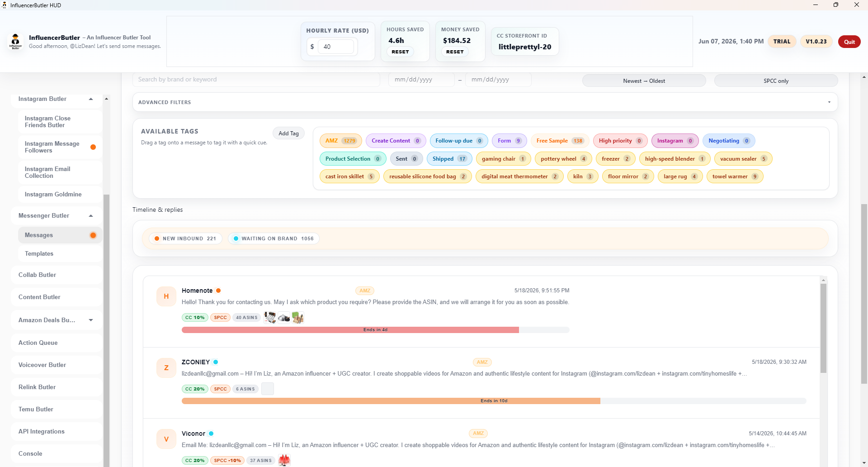Image resolution: width=868 pixels, height=467 pixels.
Task: Toggle the towel warmer tag
Action: click(x=735, y=176)
